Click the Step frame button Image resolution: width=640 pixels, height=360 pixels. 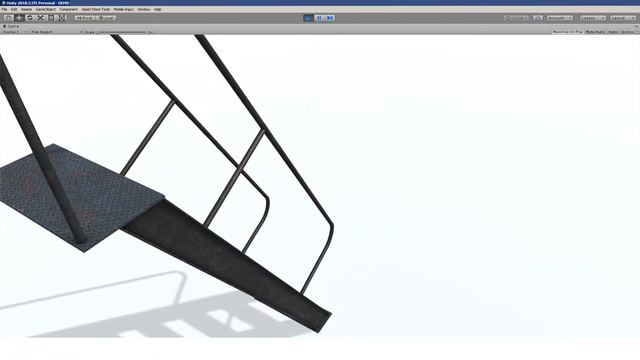(330, 18)
